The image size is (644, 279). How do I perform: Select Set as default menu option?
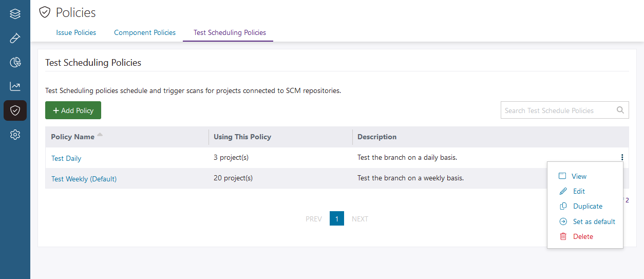pos(594,221)
